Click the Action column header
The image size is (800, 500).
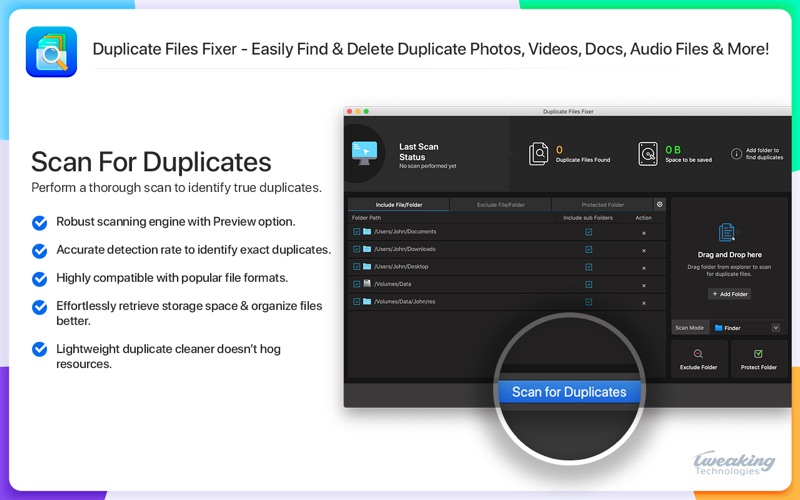coord(643,218)
